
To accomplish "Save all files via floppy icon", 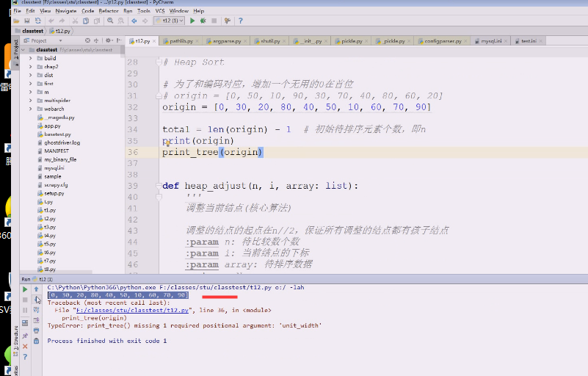I will 27,21.
